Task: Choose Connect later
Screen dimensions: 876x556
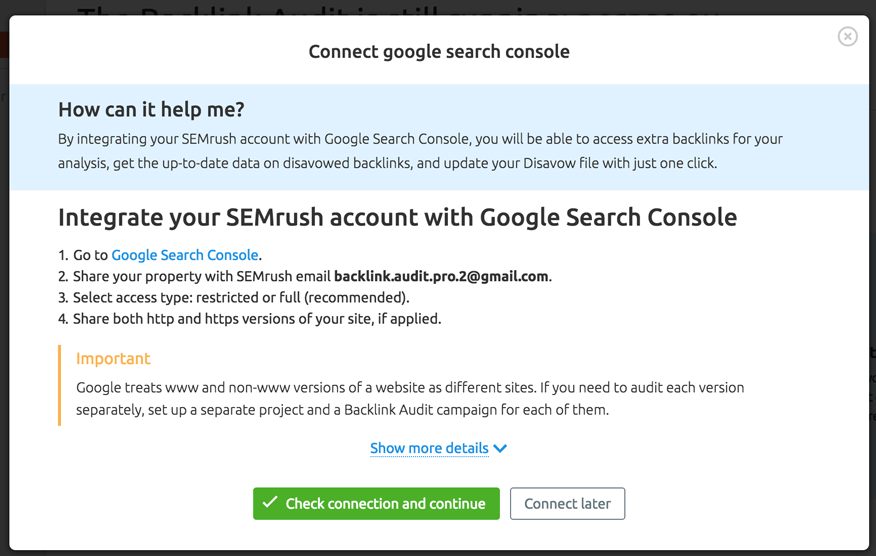Action: coord(567,503)
